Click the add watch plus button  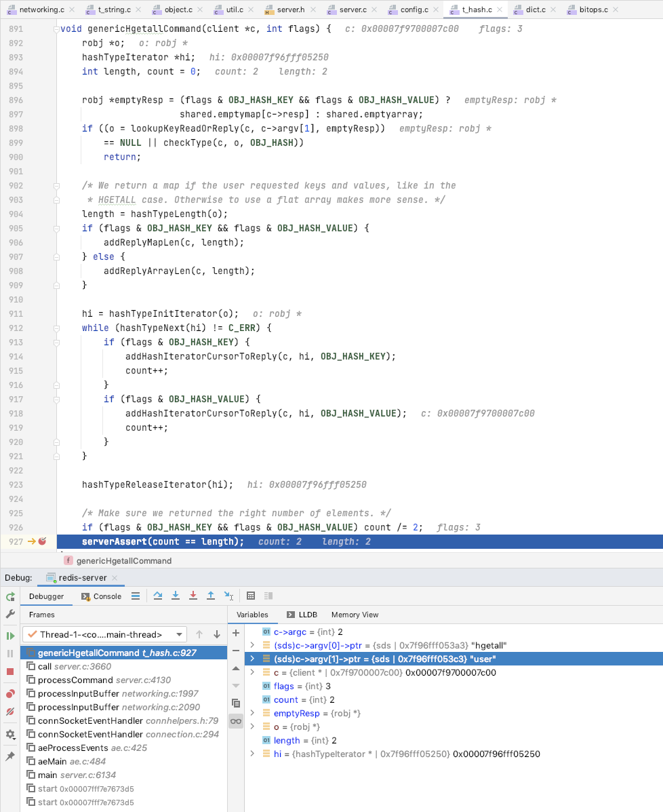(236, 633)
